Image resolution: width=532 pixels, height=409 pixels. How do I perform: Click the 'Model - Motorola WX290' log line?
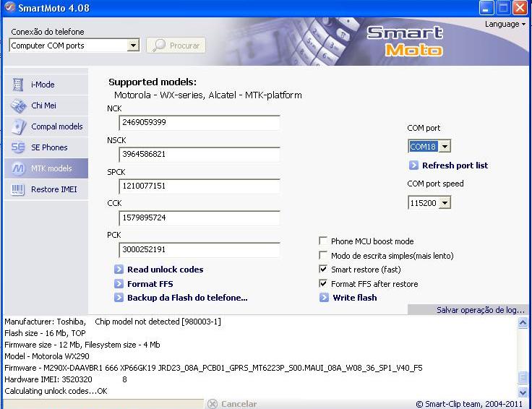(47, 356)
